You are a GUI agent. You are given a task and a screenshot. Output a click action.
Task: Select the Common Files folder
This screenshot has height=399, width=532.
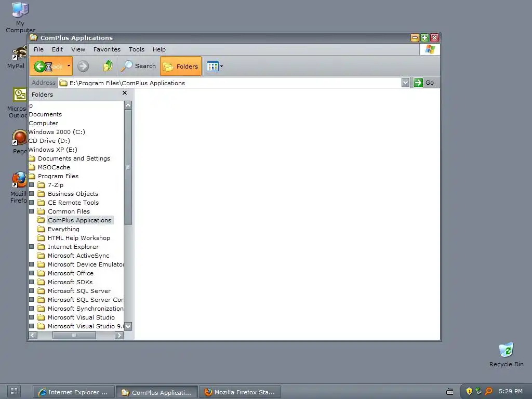[69, 211]
